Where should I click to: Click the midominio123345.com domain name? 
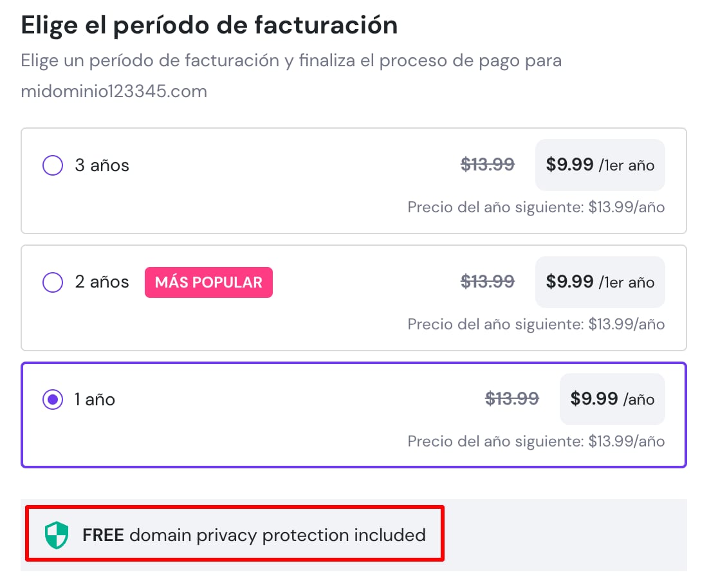pyautogui.click(x=114, y=91)
